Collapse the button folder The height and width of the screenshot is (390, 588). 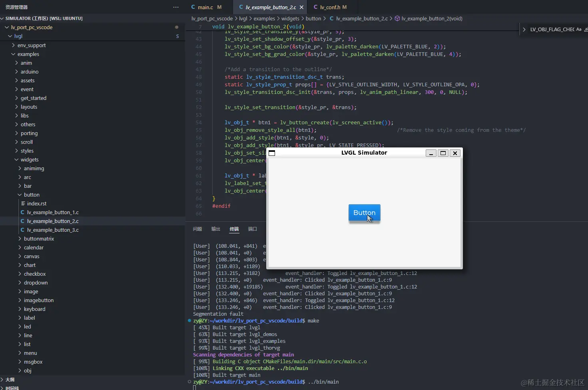coord(20,195)
